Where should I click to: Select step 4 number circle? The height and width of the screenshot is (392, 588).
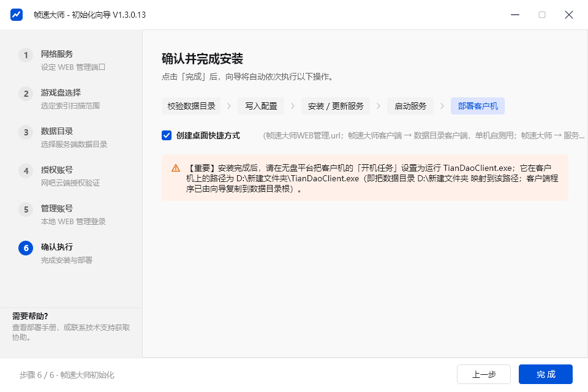(26, 171)
